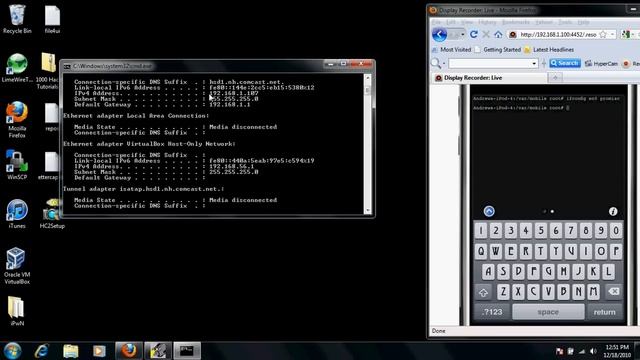Open the Latest Headlines feed bookmark

pyautogui.click(x=549, y=49)
